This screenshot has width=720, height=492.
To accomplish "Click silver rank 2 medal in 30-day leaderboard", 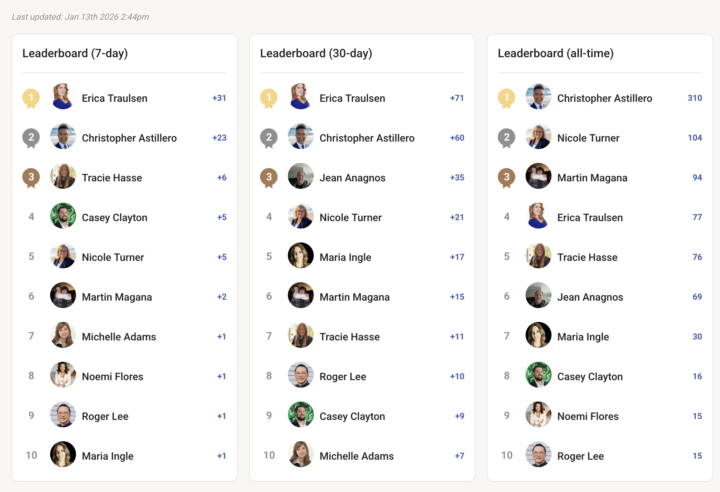I will [269, 138].
